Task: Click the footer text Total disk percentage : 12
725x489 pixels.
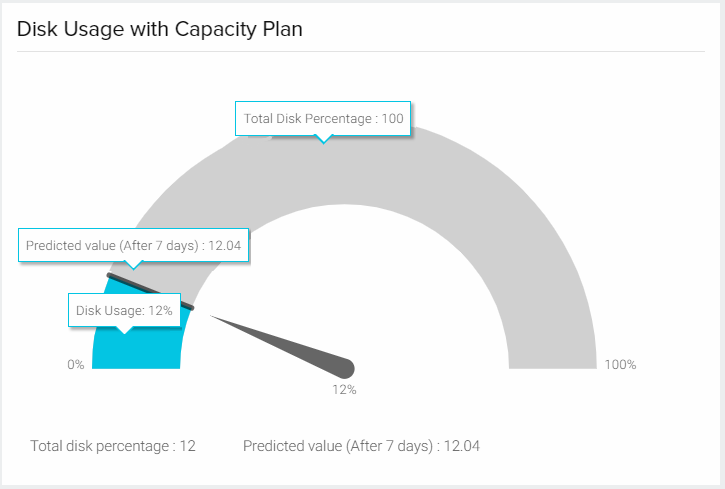Action: pos(113,446)
